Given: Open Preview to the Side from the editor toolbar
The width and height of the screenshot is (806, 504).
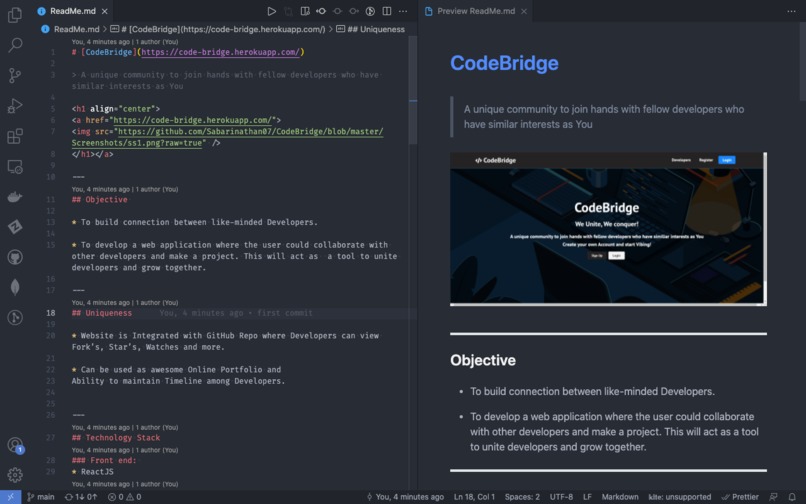Looking at the screenshot, I should click(x=305, y=11).
